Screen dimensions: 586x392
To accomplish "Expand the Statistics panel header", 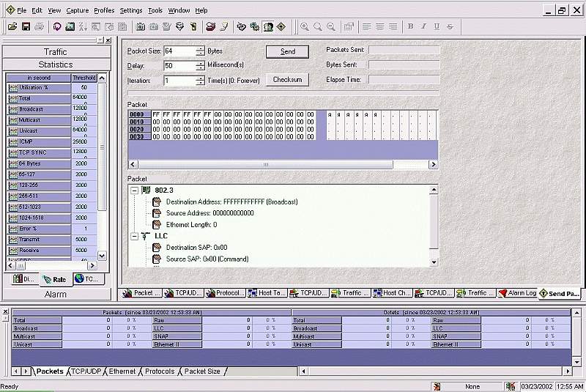I will 56,64.
